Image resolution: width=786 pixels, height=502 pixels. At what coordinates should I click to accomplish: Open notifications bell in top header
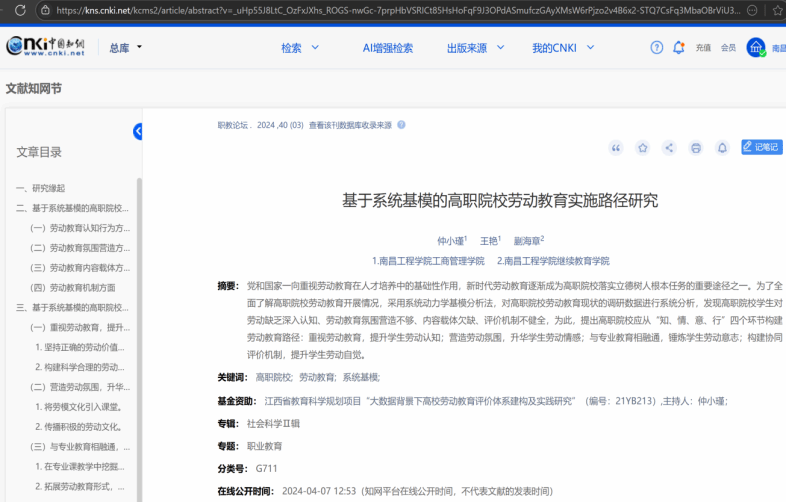tap(679, 47)
